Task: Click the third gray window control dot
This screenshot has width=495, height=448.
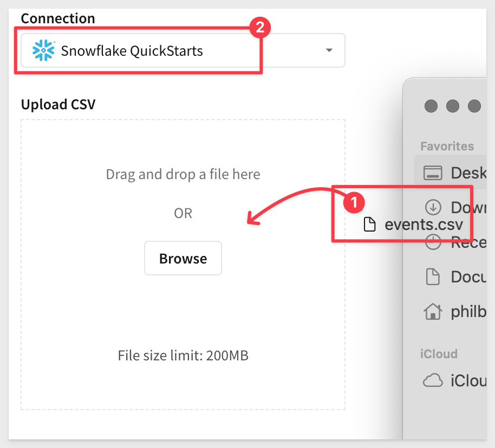Action: pyautogui.click(x=474, y=106)
